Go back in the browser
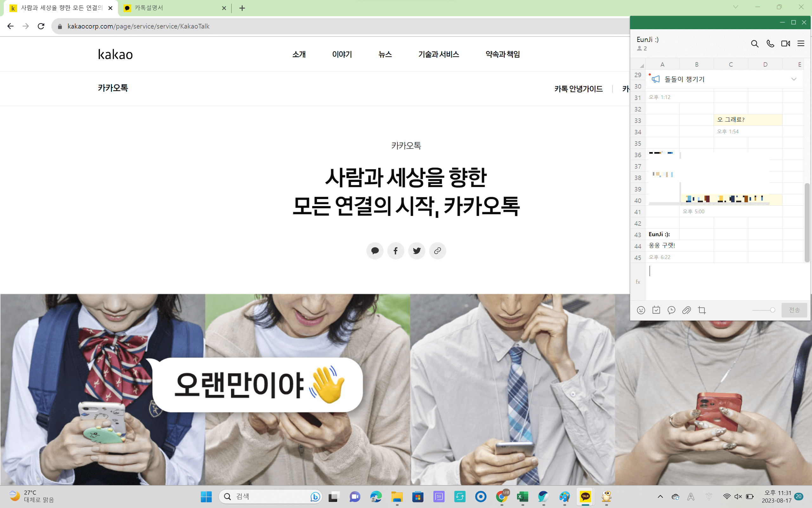The height and width of the screenshot is (508, 812). (x=10, y=26)
